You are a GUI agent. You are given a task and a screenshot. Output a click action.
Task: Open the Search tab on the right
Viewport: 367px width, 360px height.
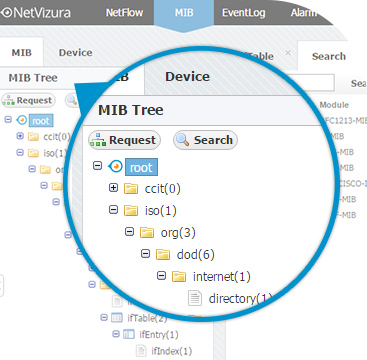[x=329, y=56]
